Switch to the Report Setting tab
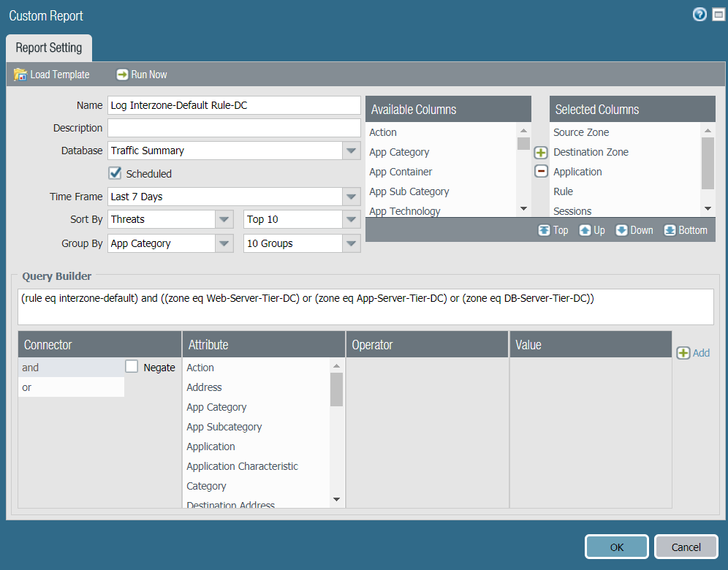This screenshot has width=728, height=570. pyautogui.click(x=49, y=48)
